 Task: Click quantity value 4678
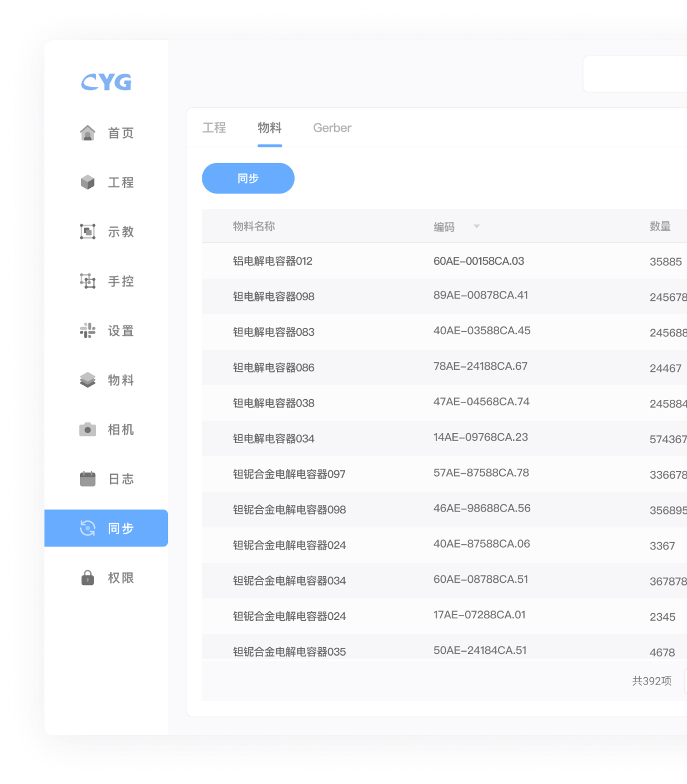[663, 653]
